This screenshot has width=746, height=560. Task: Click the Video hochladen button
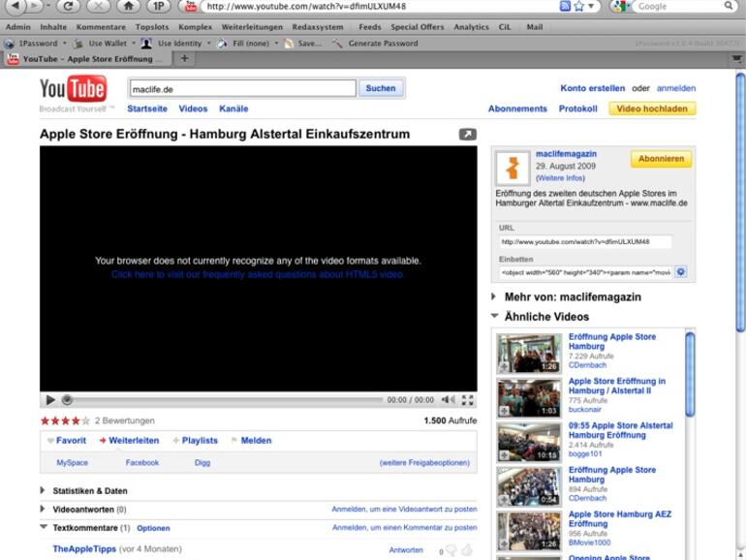point(652,109)
